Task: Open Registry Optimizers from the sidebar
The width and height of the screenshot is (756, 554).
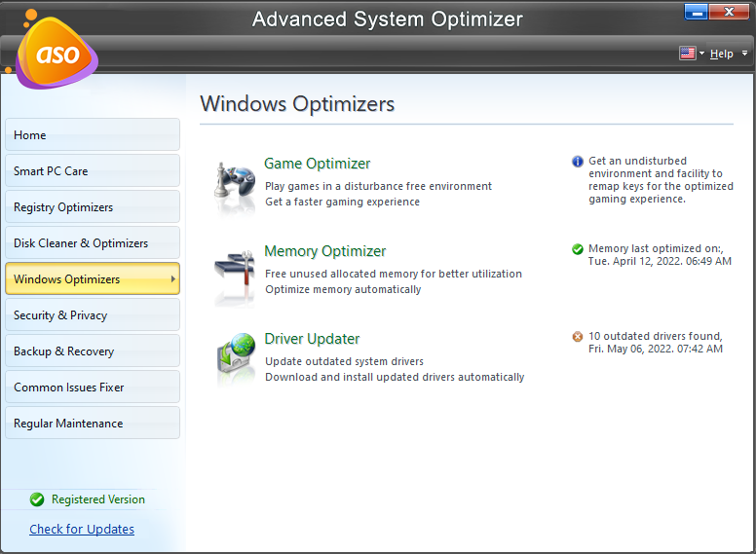Action: 93,207
